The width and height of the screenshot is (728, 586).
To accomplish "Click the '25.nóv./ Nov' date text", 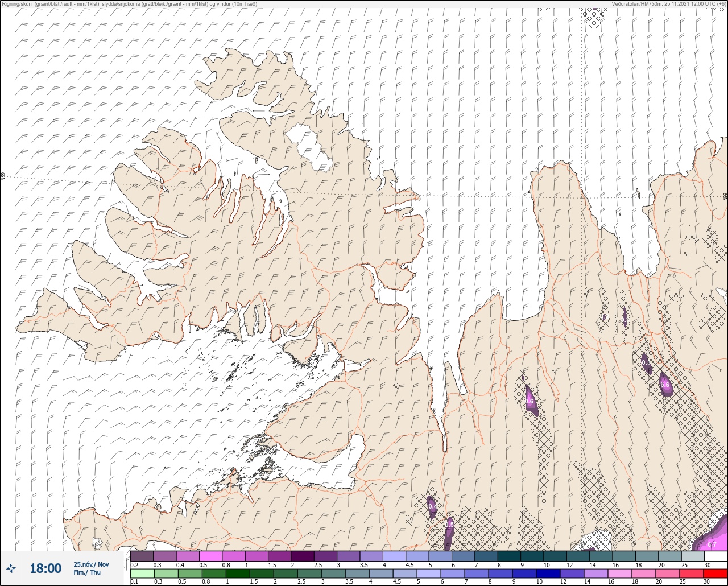I will click(91, 564).
